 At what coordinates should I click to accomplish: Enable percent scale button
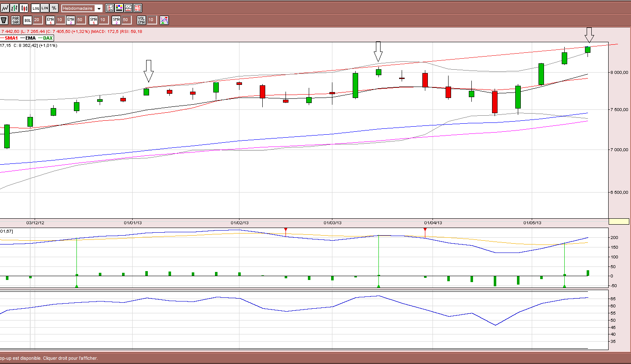point(54,8)
